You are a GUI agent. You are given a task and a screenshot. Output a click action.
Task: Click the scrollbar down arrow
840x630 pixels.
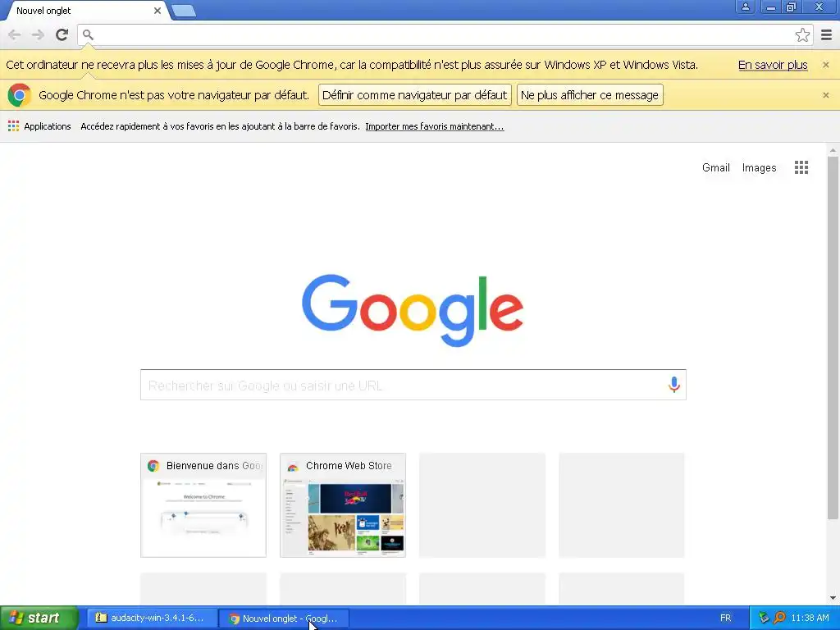[x=833, y=598]
